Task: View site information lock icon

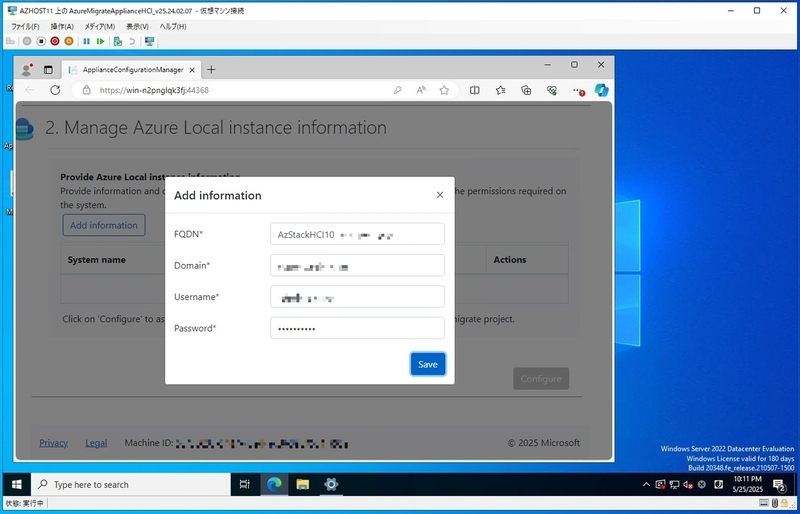Action: [87, 90]
